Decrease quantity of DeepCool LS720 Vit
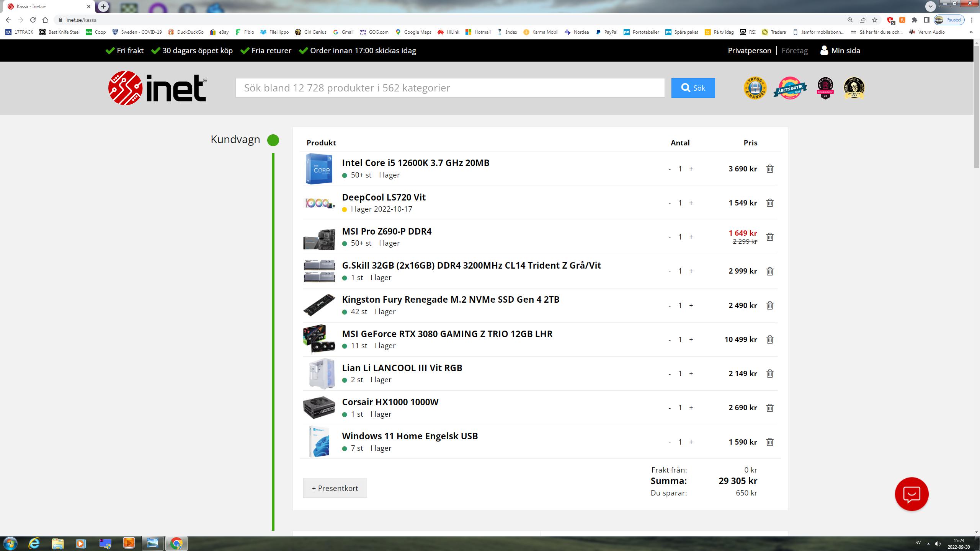Screen dimensions: 980x551 [x=670, y=203]
